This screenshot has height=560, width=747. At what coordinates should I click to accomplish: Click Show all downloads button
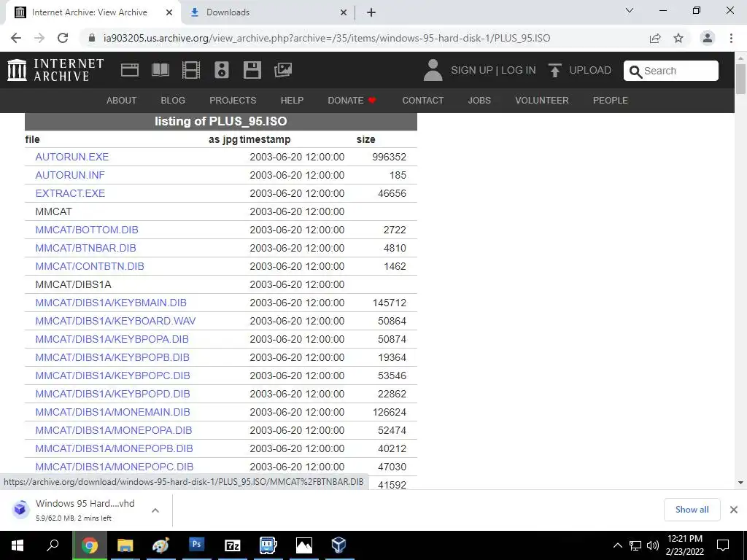tap(692, 510)
